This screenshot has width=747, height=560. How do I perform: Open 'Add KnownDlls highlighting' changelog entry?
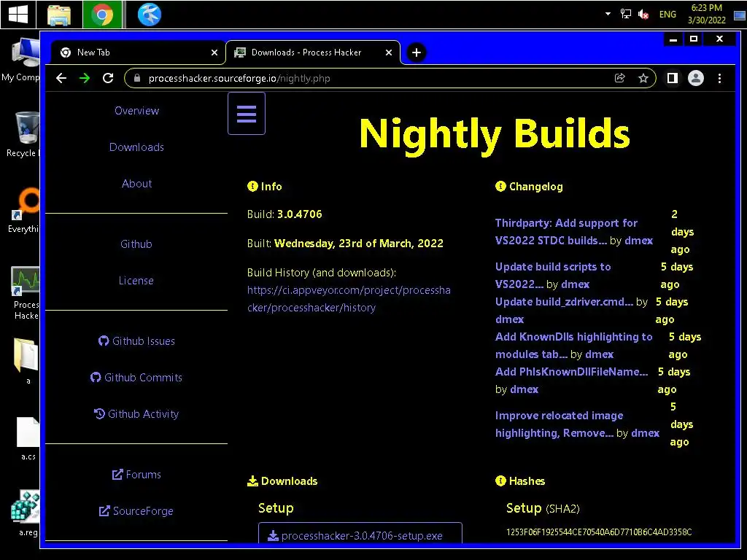(x=573, y=345)
